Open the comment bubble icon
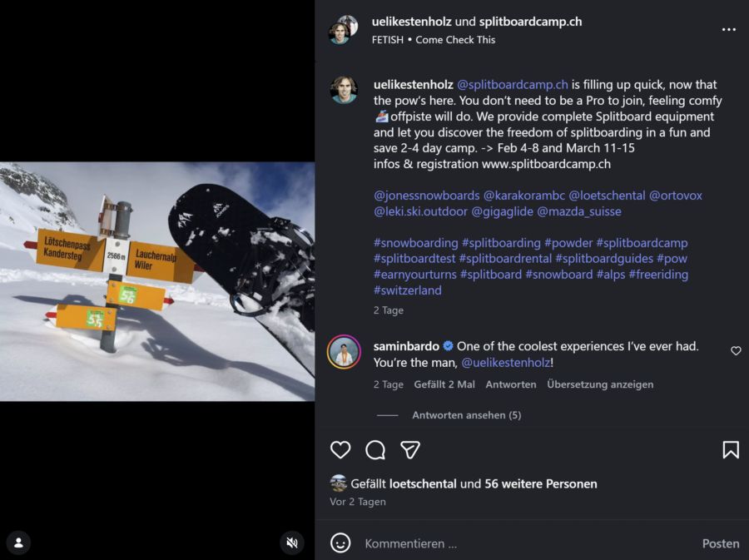This screenshot has height=560, width=749. [375, 450]
